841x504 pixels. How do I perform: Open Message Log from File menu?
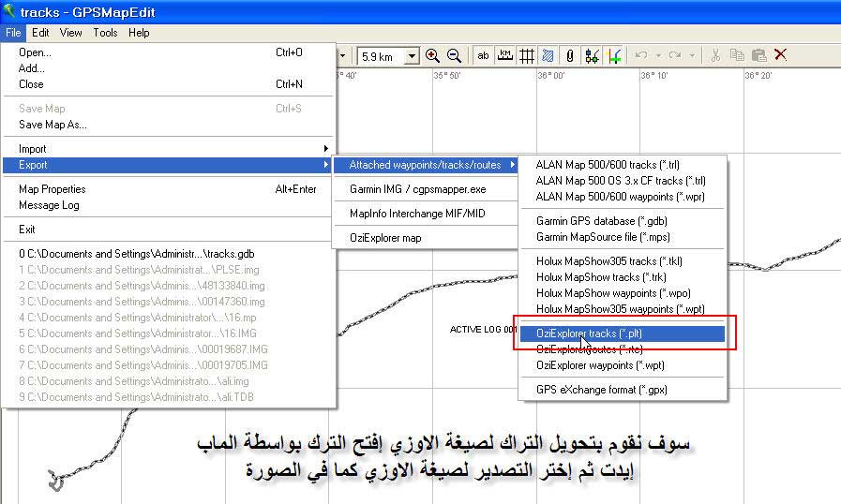click(x=168, y=205)
